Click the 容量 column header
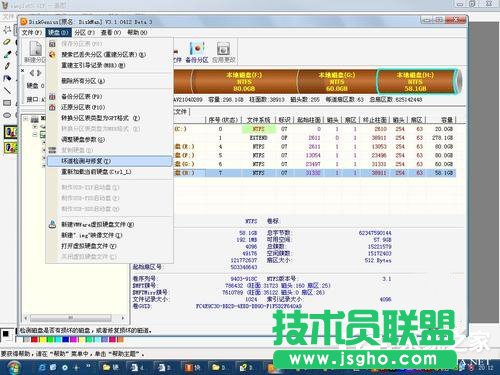The height and width of the screenshot is (375, 500). tap(441, 120)
